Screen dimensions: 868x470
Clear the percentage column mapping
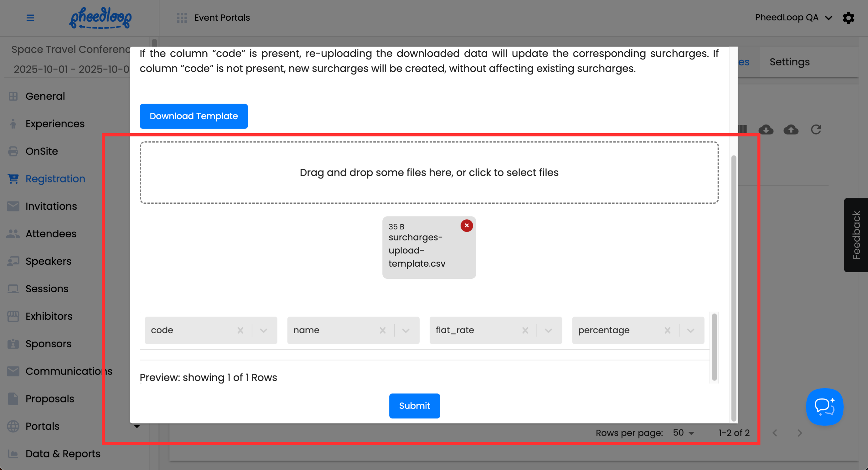coord(667,330)
